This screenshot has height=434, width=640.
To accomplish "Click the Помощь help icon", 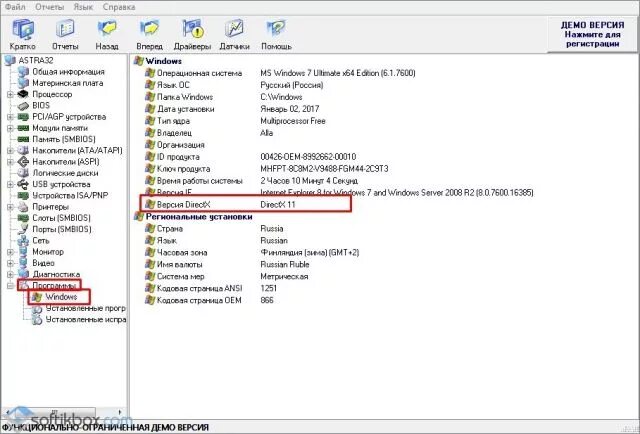I will click(276, 30).
